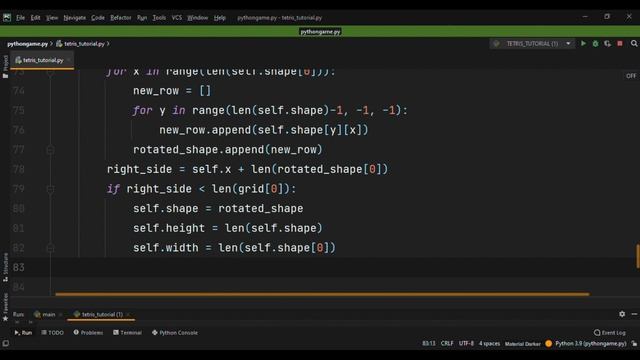Toggle read-only lock icon in status bar
640x360 pixels.
pos(634,344)
